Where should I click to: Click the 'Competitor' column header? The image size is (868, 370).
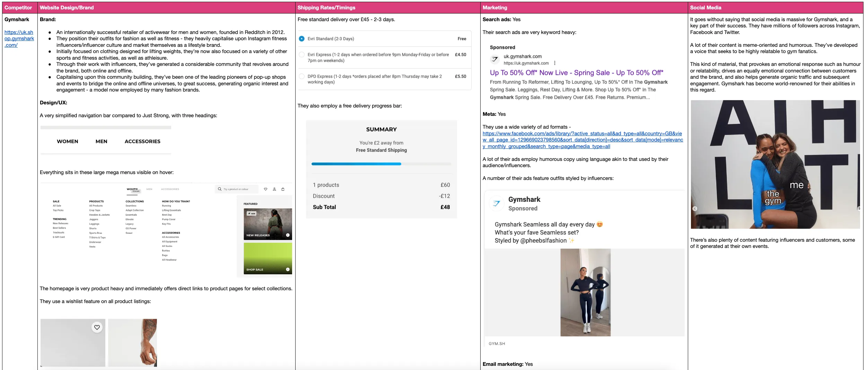click(20, 8)
